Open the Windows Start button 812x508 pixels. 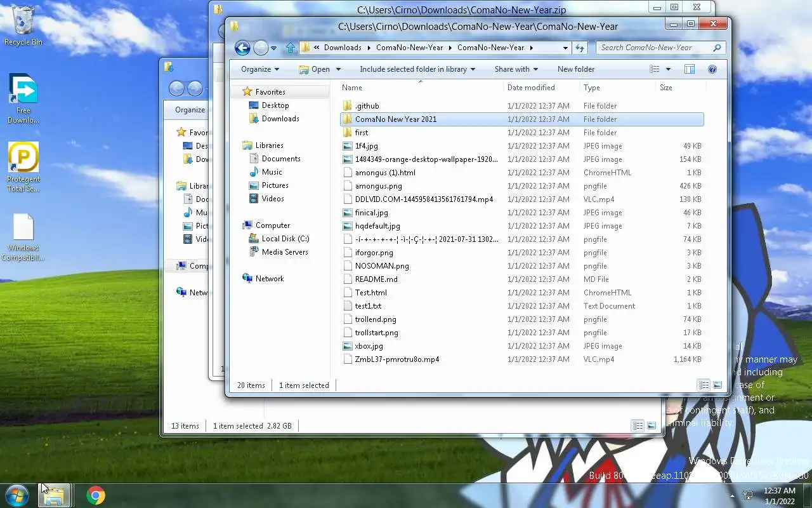coord(17,495)
